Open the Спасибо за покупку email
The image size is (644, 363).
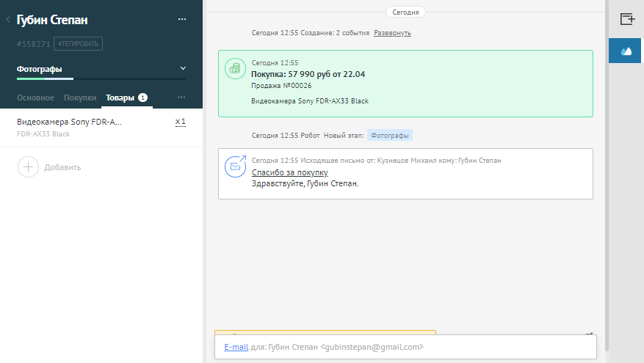(x=289, y=172)
